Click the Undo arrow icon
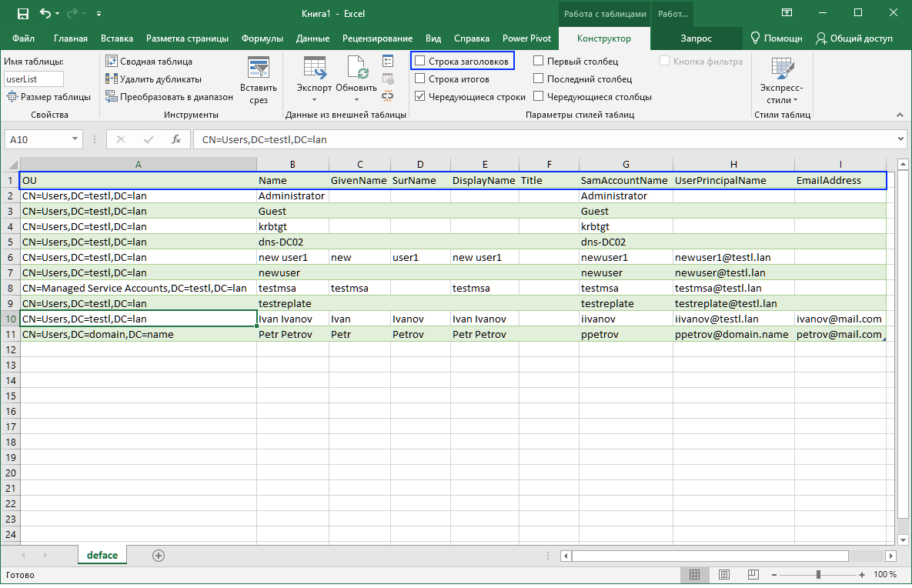The height and width of the screenshot is (588, 912). click(46, 14)
